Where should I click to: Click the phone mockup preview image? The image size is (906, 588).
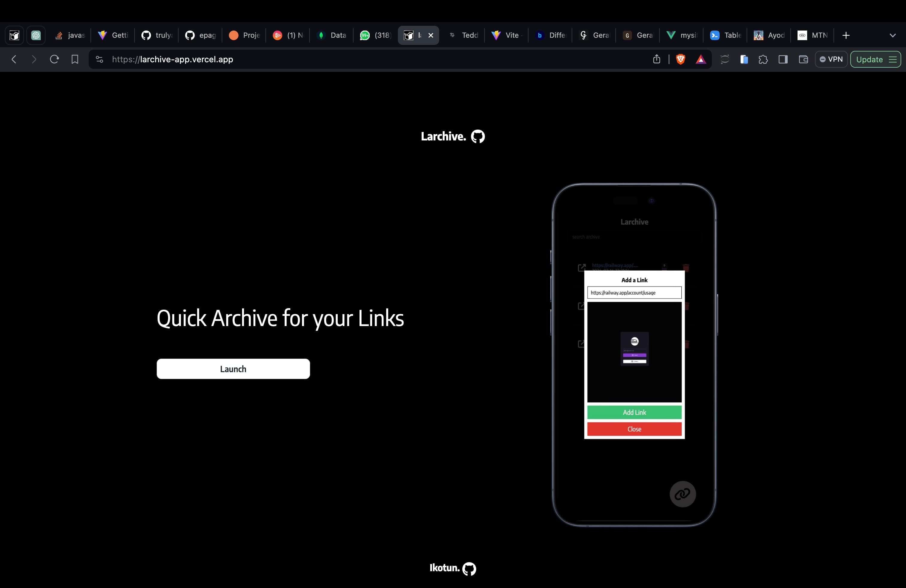click(634, 355)
